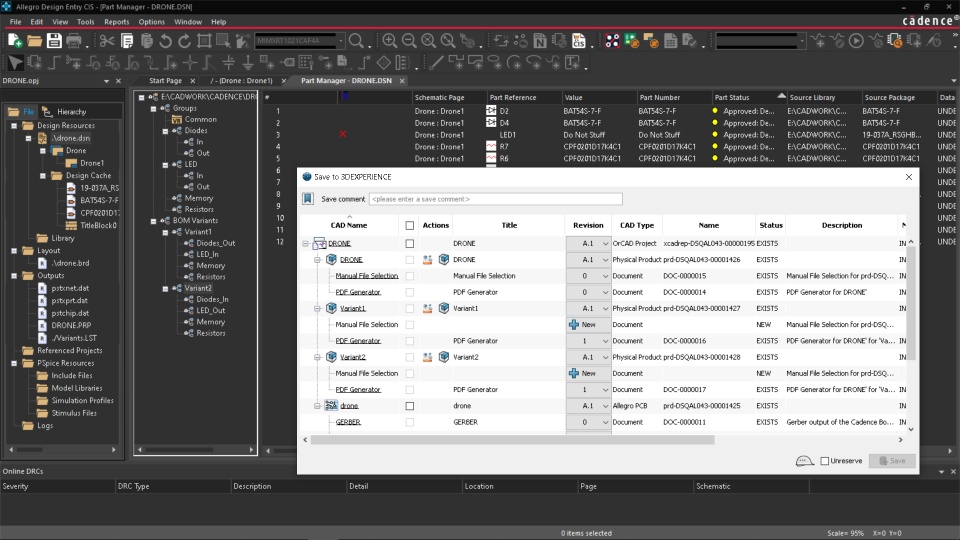Check the box for DOC-0000015 Manual File Selection row
Viewport: 960px width, 540px height.
[x=410, y=276]
